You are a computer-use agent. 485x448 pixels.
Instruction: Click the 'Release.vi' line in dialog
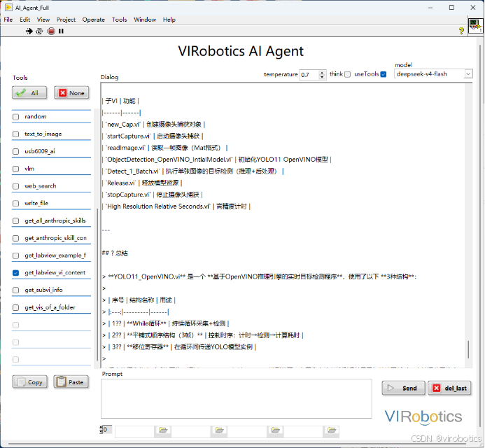coord(142,183)
